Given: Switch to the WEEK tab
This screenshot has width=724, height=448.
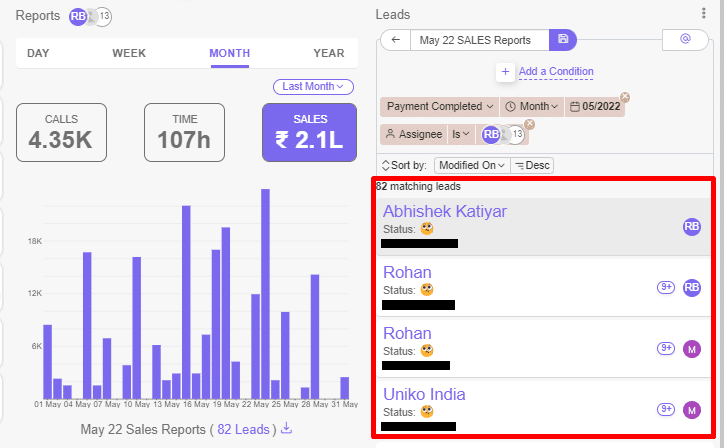Looking at the screenshot, I should [x=129, y=53].
